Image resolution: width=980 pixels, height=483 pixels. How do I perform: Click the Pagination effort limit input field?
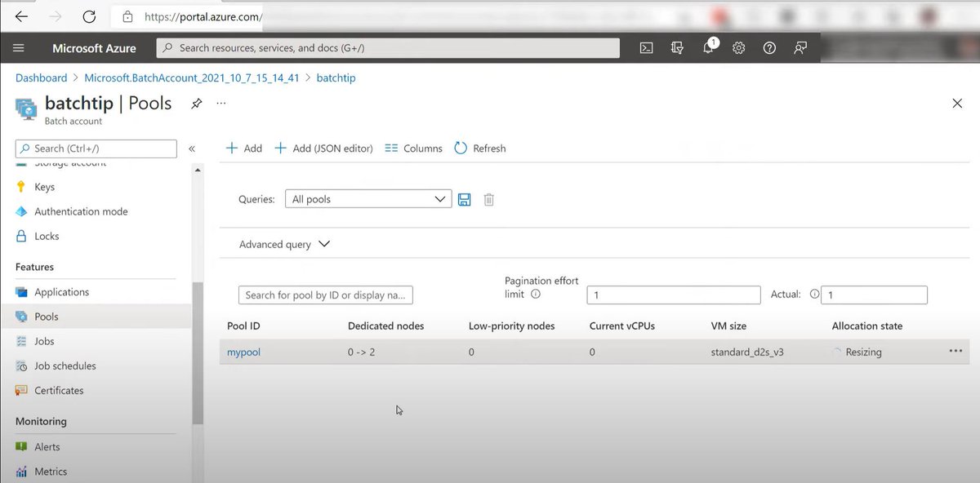[673, 295]
